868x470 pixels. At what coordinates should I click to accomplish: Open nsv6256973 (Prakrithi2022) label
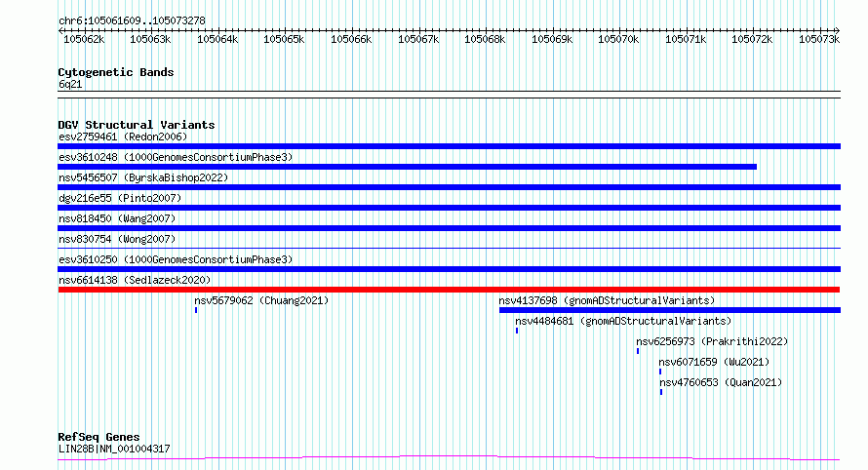[712, 341]
